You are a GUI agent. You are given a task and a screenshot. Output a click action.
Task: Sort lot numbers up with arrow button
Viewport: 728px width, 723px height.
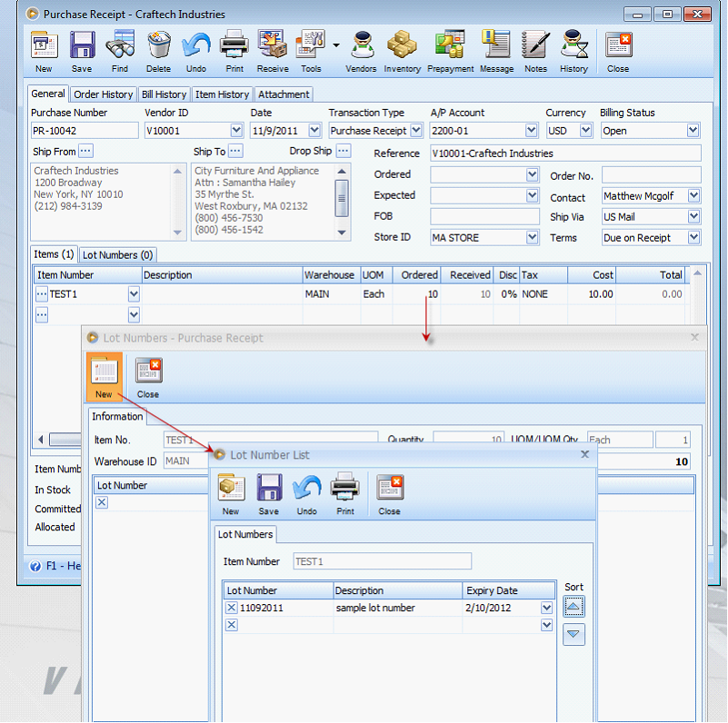click(x=573, y=607)
